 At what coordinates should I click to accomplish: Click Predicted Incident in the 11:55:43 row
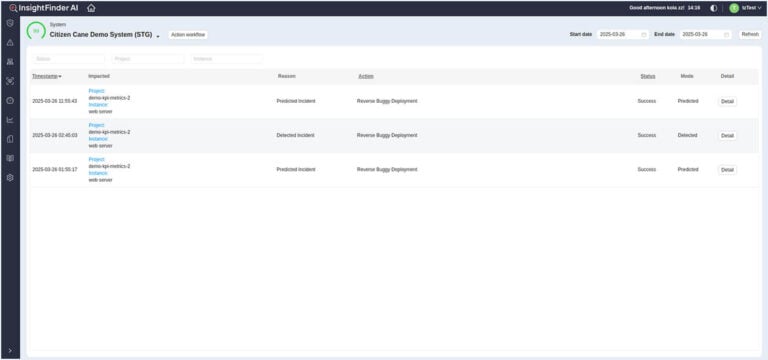tap(296, 101)
